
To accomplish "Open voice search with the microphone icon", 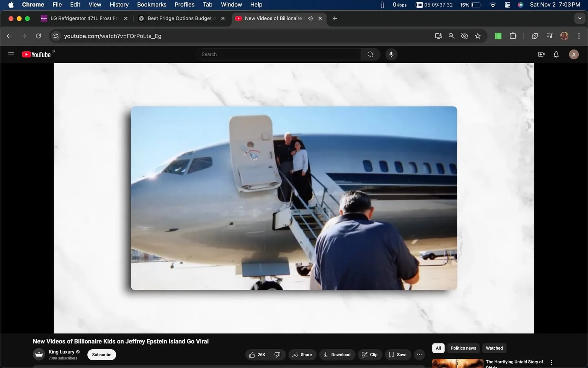I will pyautogui.click(x=391, y=54).
